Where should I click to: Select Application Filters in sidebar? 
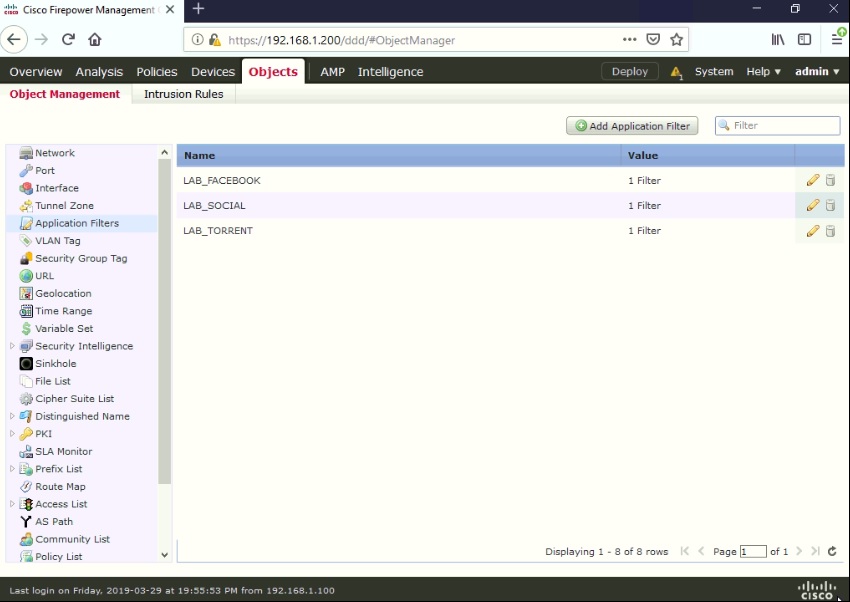point(77,223)
